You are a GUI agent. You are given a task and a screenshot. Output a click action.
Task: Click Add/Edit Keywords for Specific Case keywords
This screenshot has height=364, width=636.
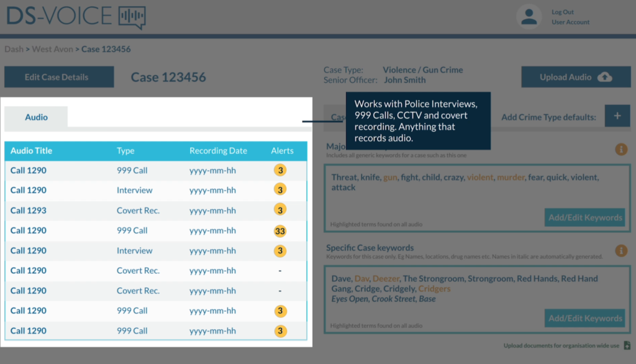click(x=584, y=318)
